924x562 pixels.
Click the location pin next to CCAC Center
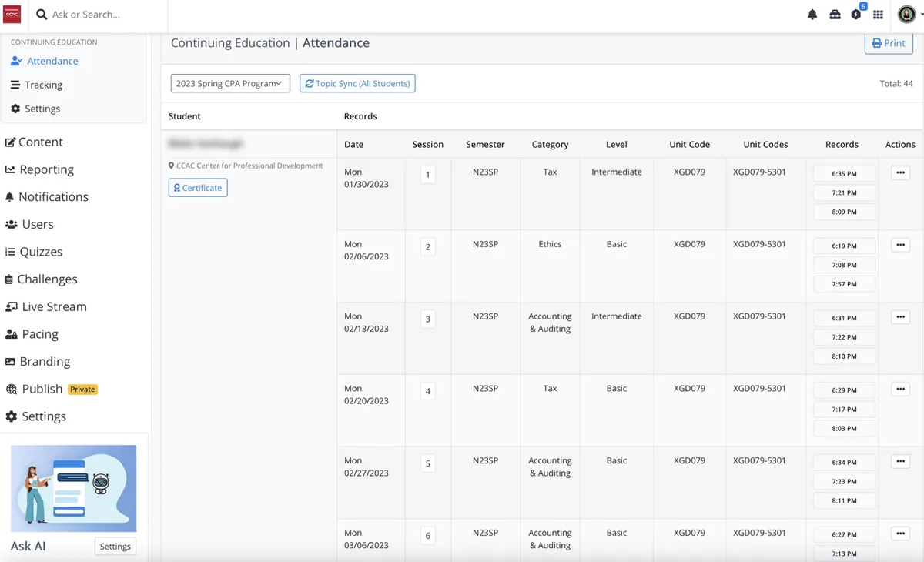click(x=171, y=165)
